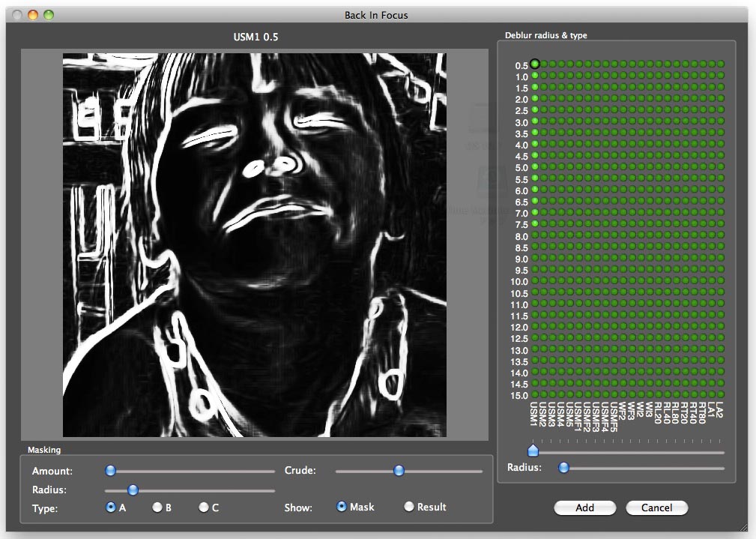Click the edge mask preview image
Image resolution: width=756 pixels, height=539 pixels.
pyautogui.click(x=255, y=244)
